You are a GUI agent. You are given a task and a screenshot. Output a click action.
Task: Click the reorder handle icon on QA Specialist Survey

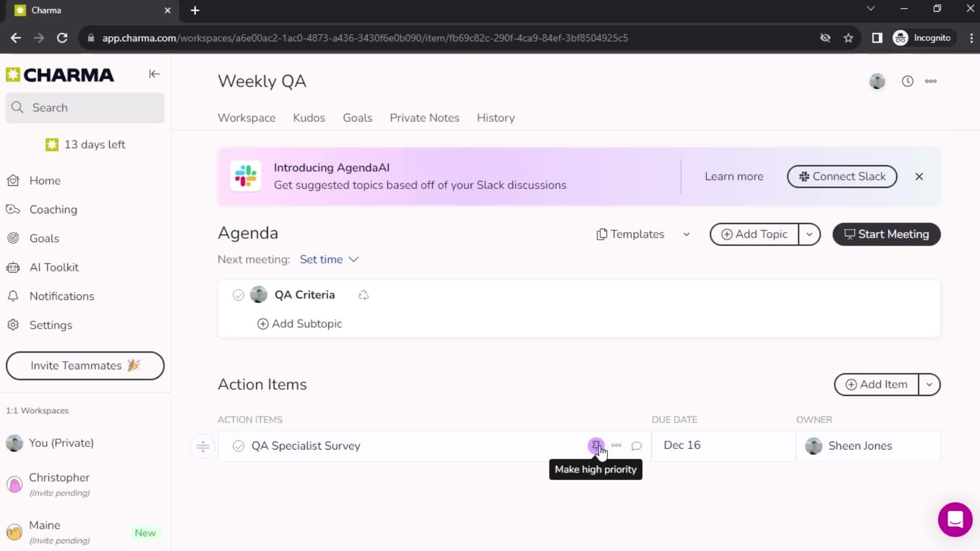click(x=203, y=446)
